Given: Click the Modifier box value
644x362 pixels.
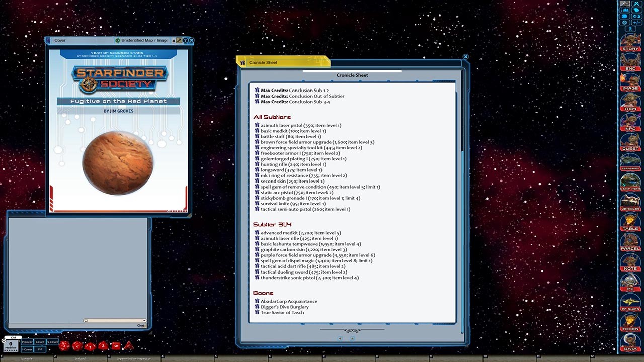Looking at the screenshot, I should point(11,344).
